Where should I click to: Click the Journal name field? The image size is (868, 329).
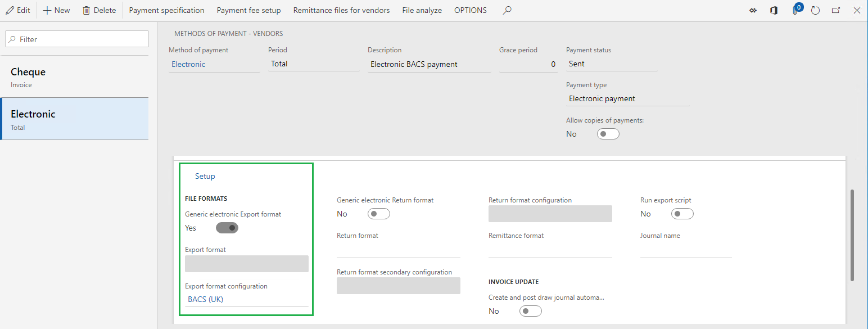[686, 250]
